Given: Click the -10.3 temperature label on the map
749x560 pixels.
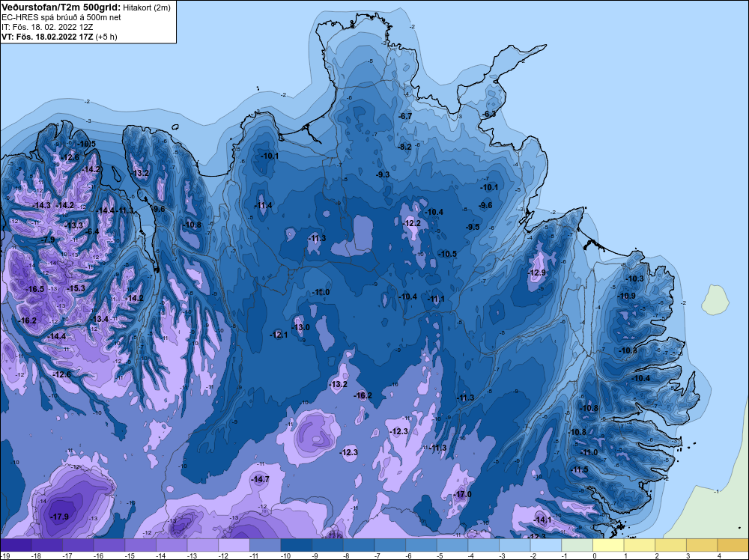Looking at the screenshot, I should click(634, 279).
